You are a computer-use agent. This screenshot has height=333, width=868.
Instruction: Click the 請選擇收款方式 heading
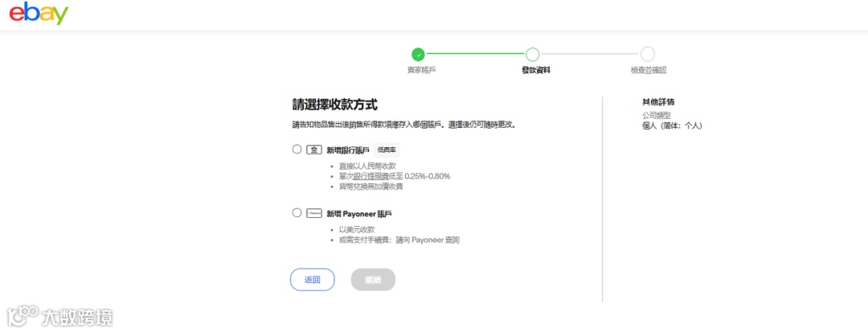click(x=335, y=105)
